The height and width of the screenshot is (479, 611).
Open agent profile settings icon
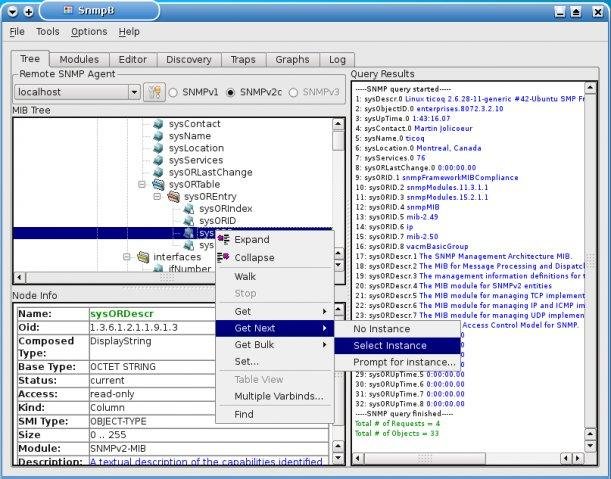point(154,92)
